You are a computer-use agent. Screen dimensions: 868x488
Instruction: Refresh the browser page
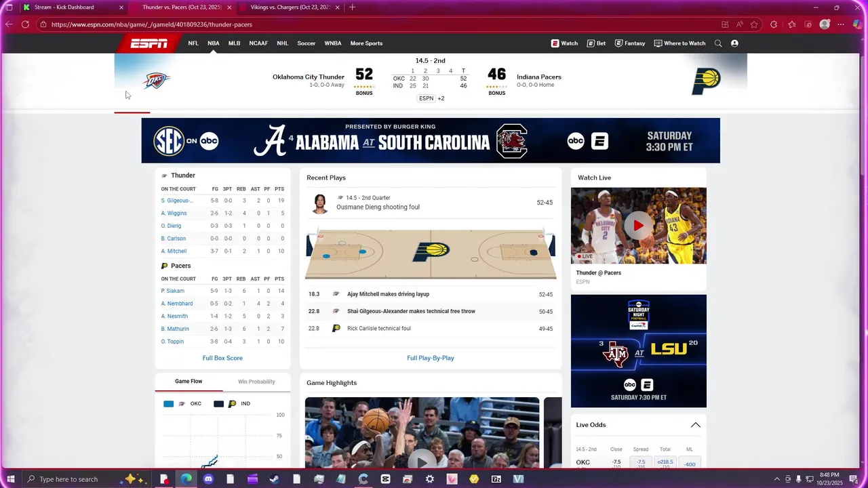click(x=25, y=24)
